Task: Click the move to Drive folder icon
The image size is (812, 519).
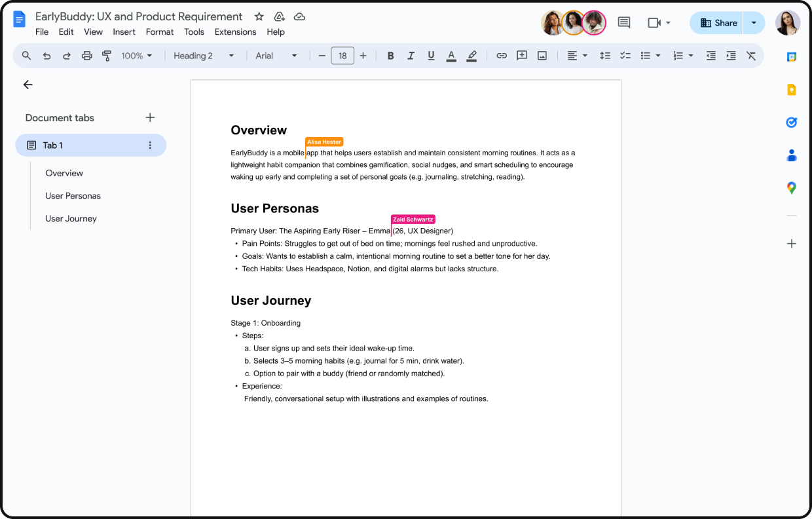Action: point(280,16)
